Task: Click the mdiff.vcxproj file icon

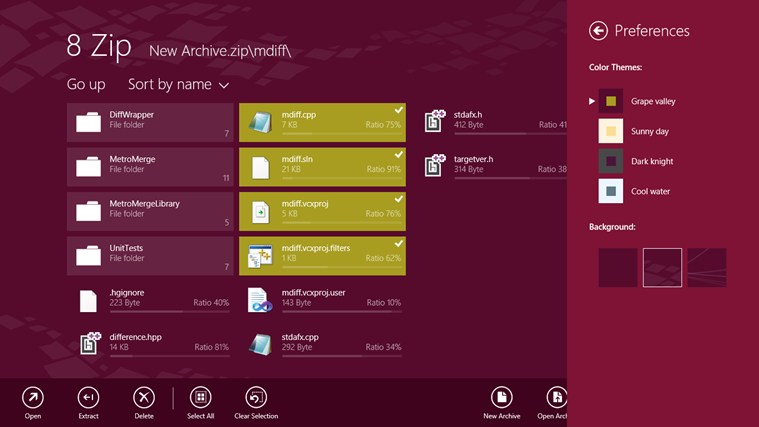Action: (x=260, y=212)
